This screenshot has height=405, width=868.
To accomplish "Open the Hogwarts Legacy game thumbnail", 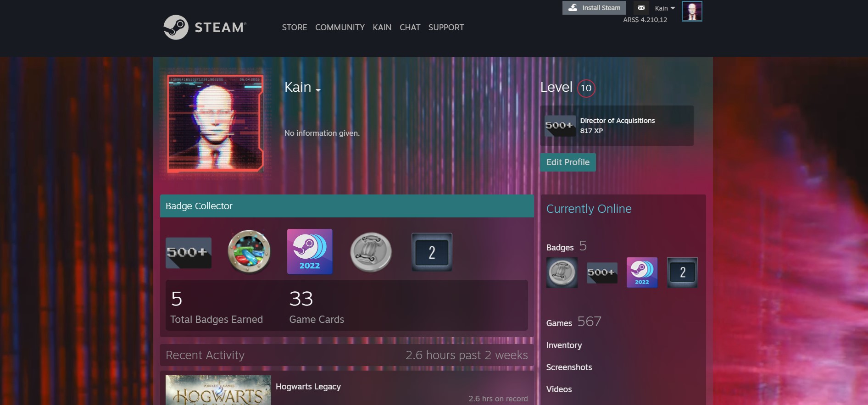I will pos(218,390).
